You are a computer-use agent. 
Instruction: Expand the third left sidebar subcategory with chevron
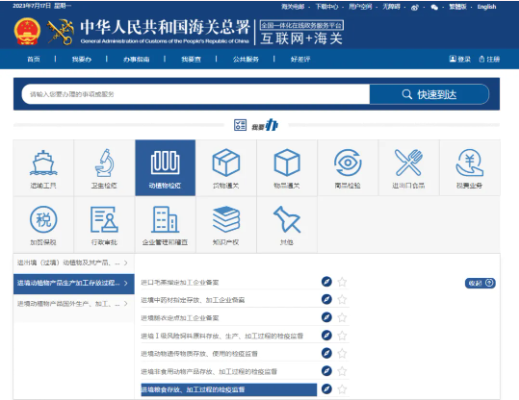pyautogui.click(x=74, y=304)
